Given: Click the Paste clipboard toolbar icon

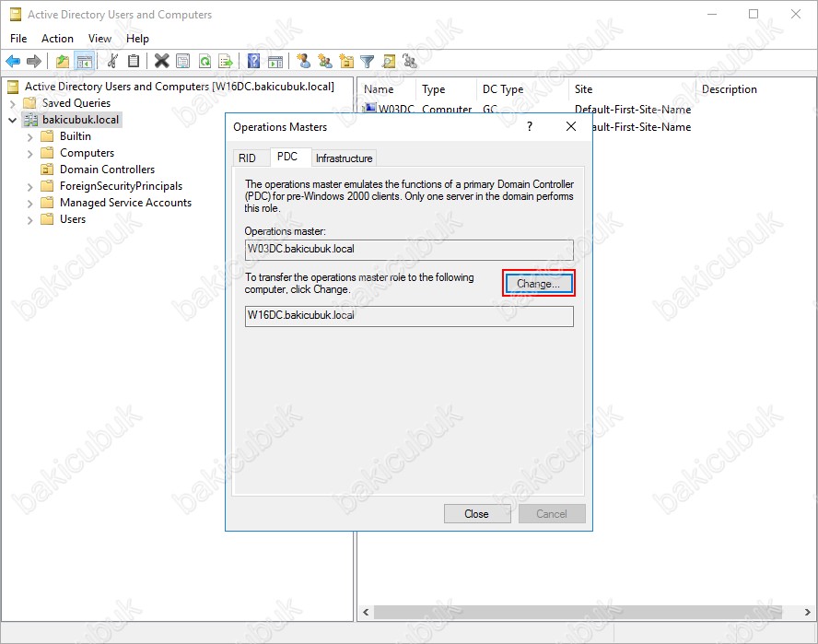Looking at the screenshot, I should (x=134, y=62).
